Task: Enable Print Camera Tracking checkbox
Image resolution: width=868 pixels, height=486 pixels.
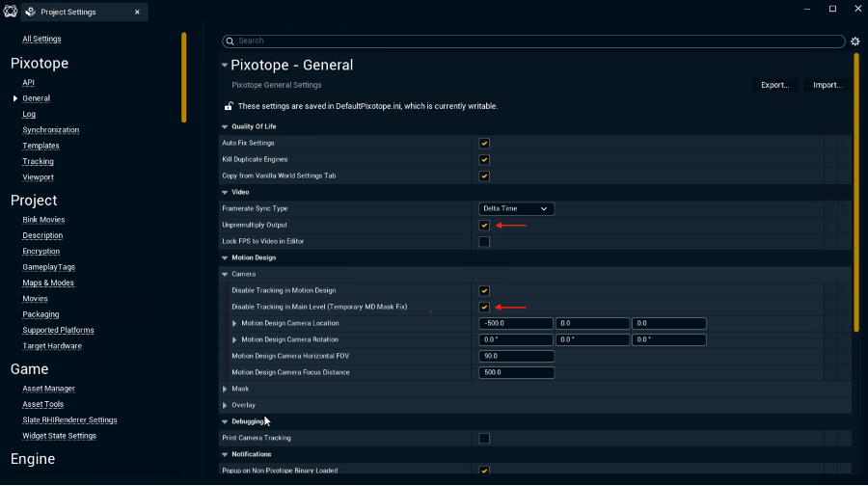Action: point(484,438)
